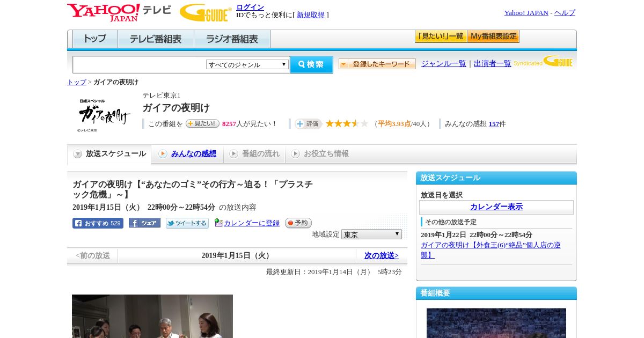Screen dimensions: 644x338
Task: Click the 出演者一覧 link
Action: 493,64
